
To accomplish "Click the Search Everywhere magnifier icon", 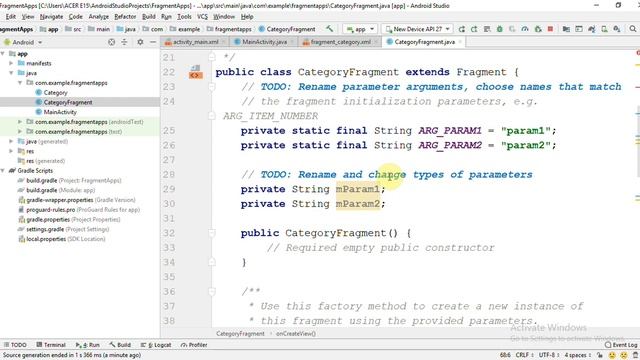I will point(633,29).
